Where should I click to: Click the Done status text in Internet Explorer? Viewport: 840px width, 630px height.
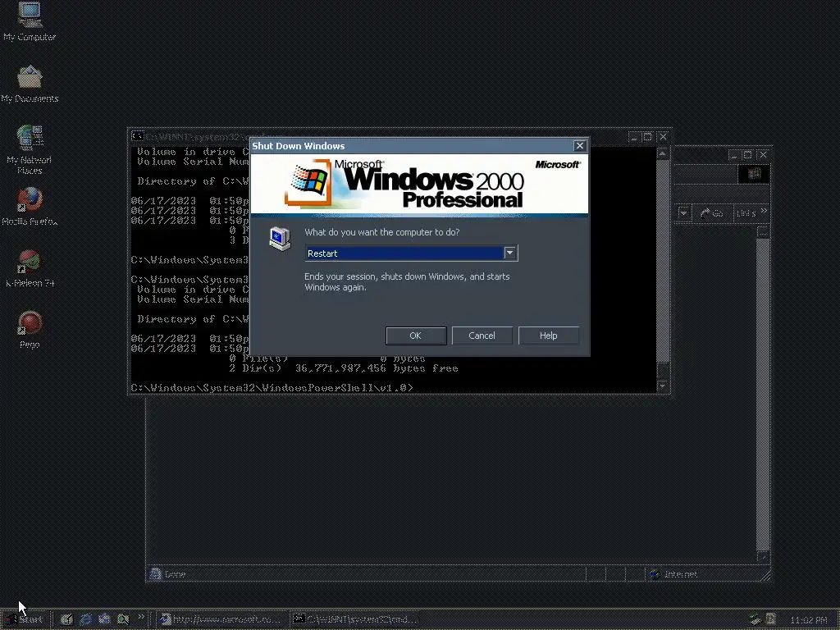[176, 574]
